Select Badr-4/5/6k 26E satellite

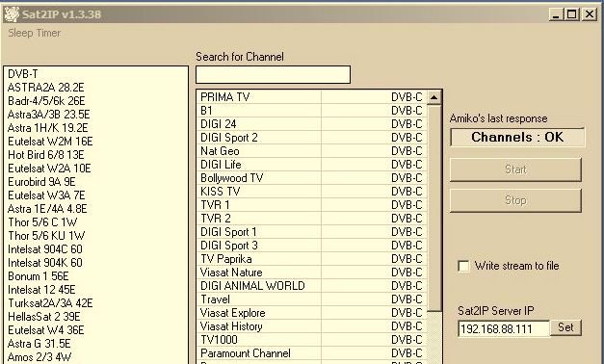[95, 100]
